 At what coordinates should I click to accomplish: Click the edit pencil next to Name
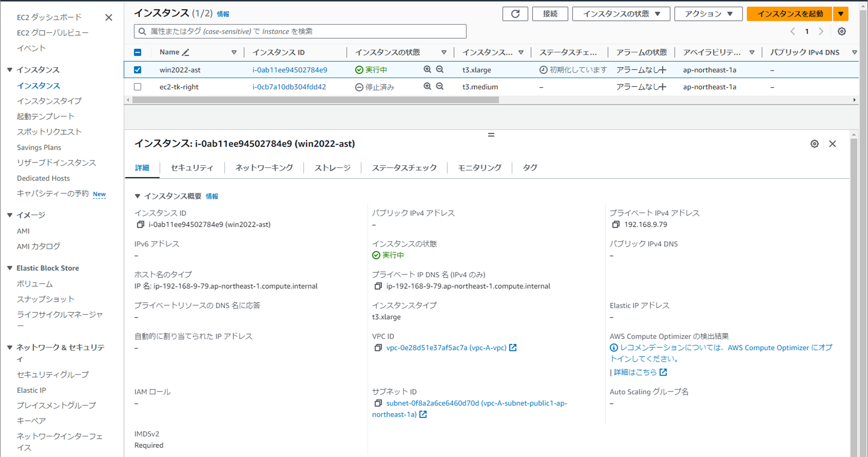coord(185,52)
